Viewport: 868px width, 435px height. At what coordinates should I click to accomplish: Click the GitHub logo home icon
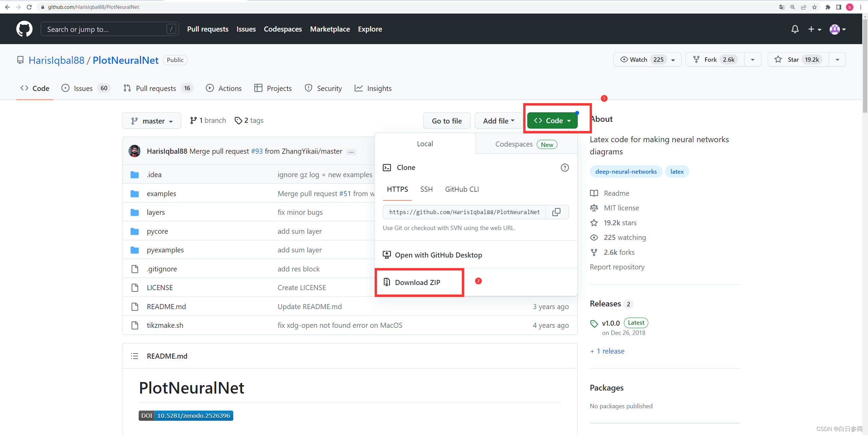click(x=24, y=29)
